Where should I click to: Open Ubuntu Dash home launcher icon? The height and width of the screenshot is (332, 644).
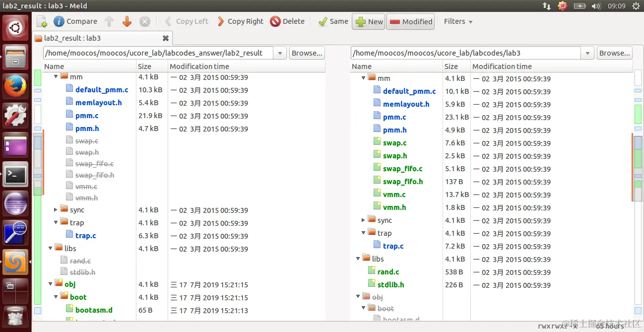click(16, 27)
